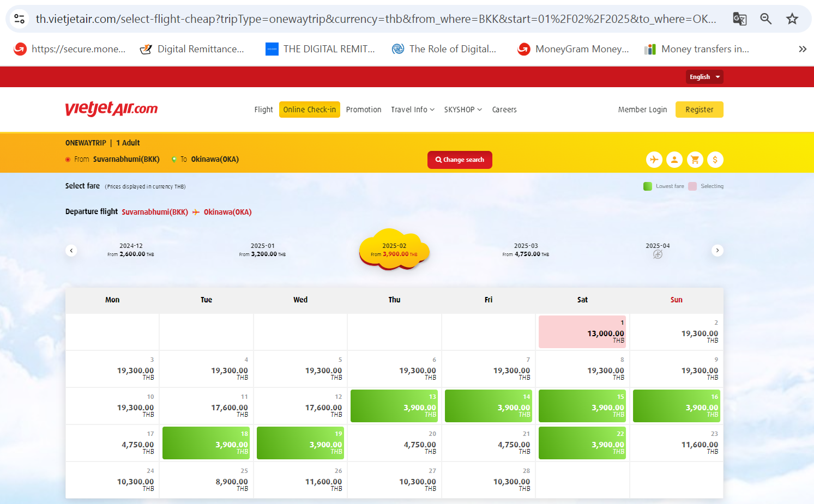Click the red Change search button

coord(460,160)
